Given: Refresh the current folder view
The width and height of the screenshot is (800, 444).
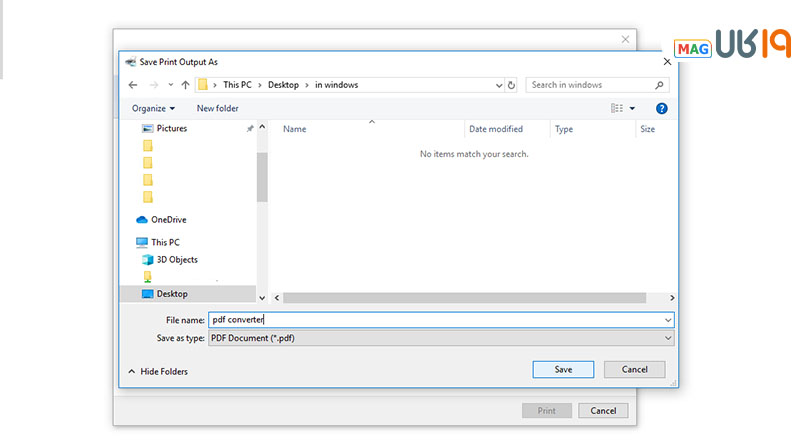Looking at the screenshot, I should [512, 85].
